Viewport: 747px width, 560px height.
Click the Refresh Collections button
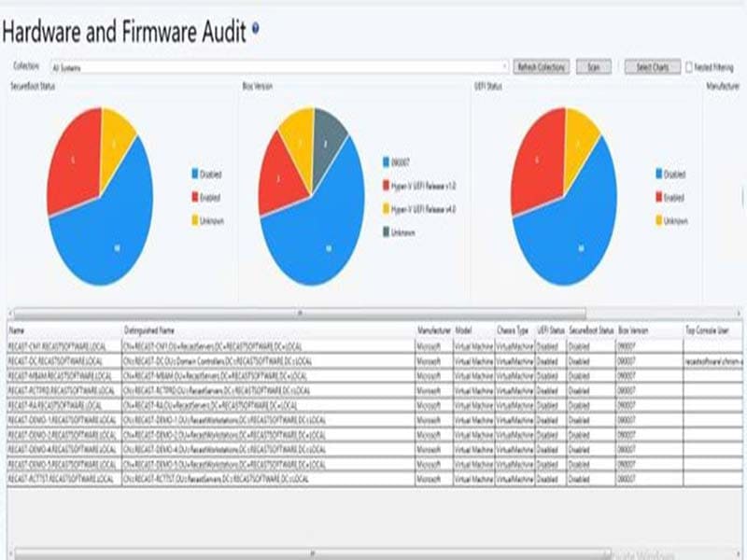pos(542,67)
